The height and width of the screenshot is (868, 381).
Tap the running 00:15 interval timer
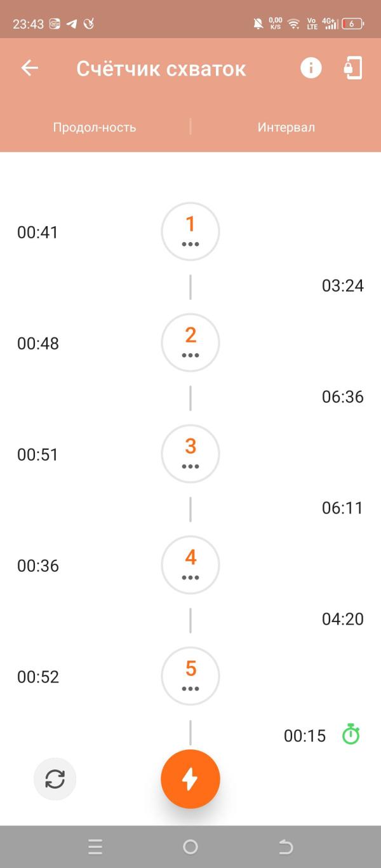305,736
